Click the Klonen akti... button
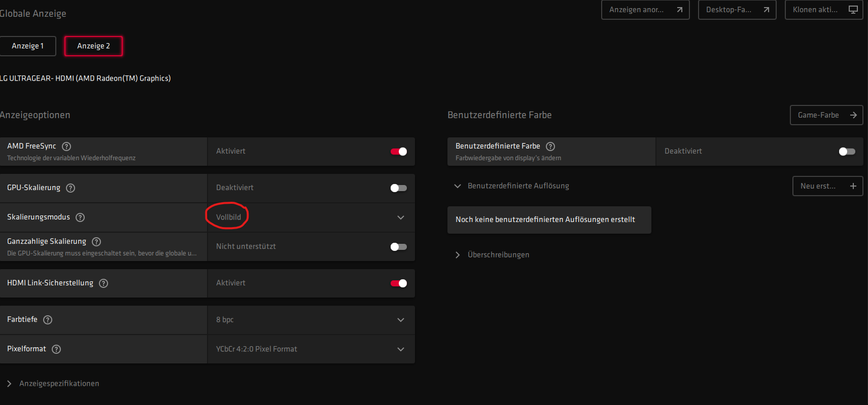Screen dimensions: 868x405 click(824, 10)
